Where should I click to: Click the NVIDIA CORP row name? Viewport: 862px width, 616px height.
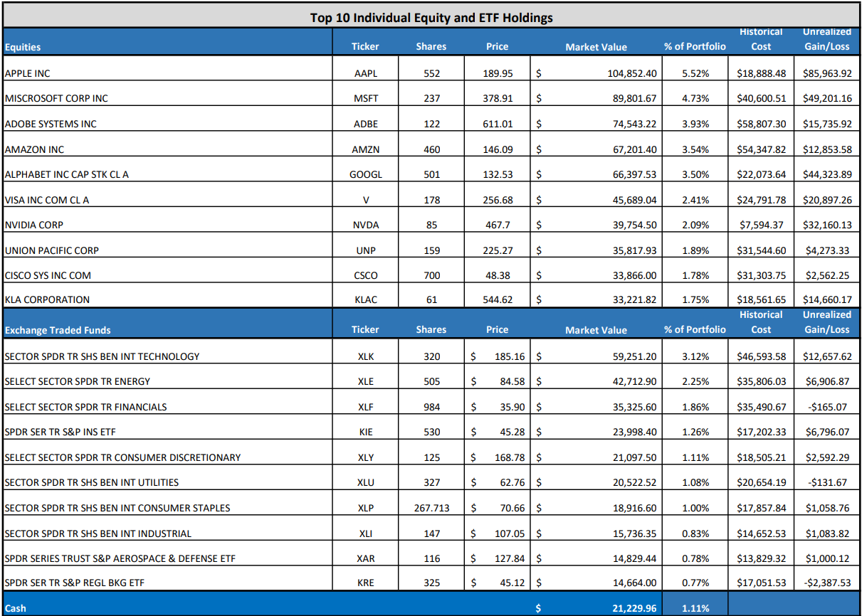pos(34,225)
